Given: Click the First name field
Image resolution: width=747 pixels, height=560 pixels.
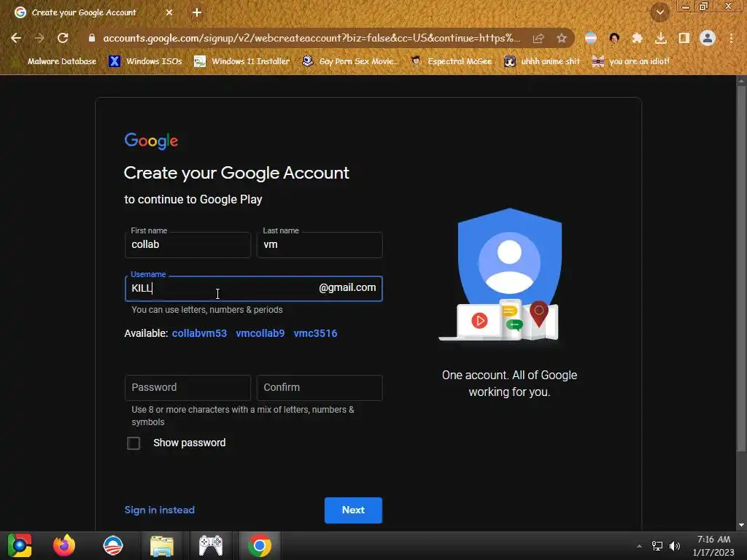Looking at the screenshot, I should point(187,245).
